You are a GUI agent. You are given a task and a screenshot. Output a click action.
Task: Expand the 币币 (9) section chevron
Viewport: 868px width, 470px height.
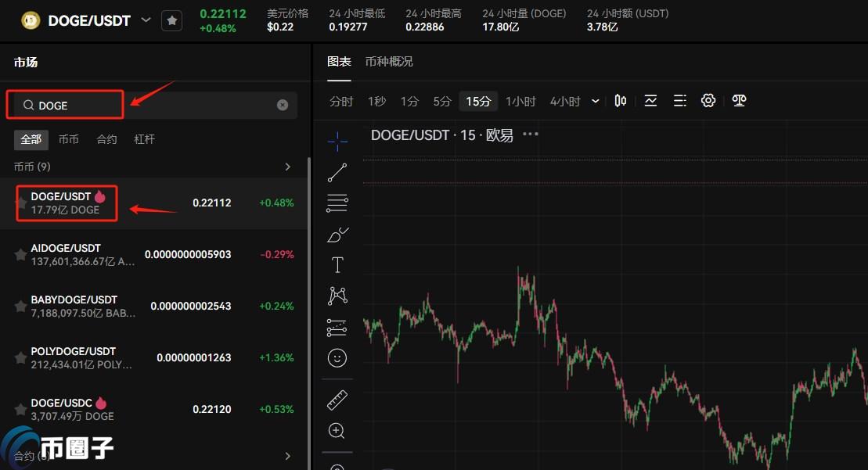[287, 167]
